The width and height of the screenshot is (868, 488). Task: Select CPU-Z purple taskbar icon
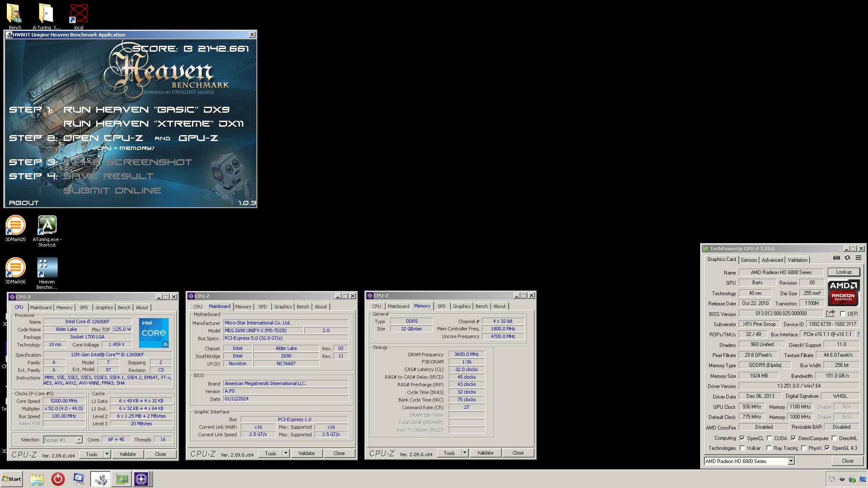[141, 479]
